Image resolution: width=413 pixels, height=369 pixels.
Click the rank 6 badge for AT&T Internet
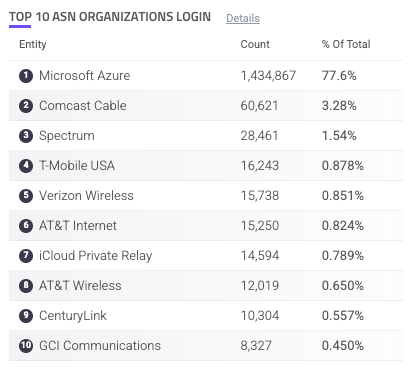[26, 226]
